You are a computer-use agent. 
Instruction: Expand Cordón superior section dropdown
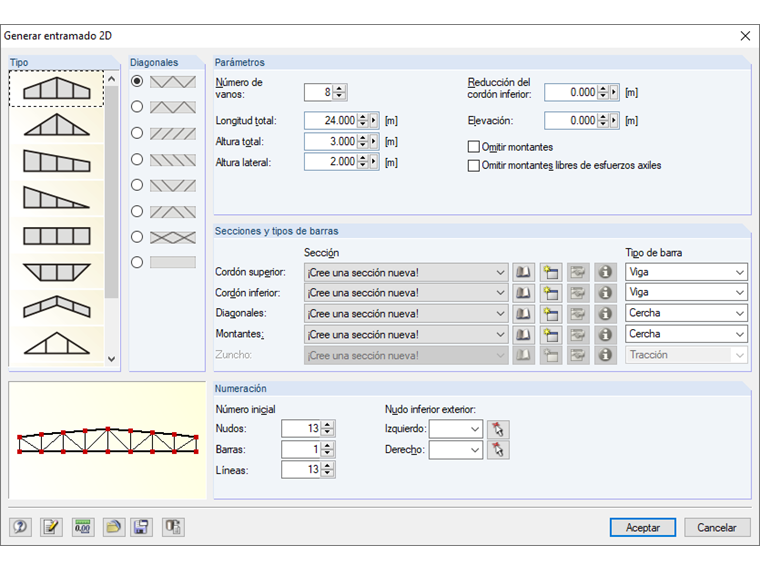pos(500,272)
